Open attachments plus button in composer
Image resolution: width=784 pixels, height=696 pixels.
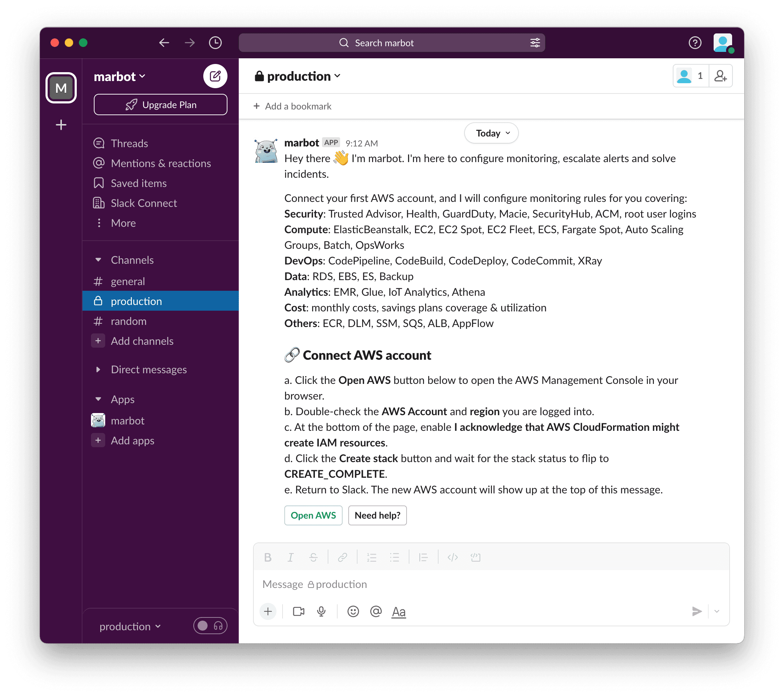(x=268, y=611)
